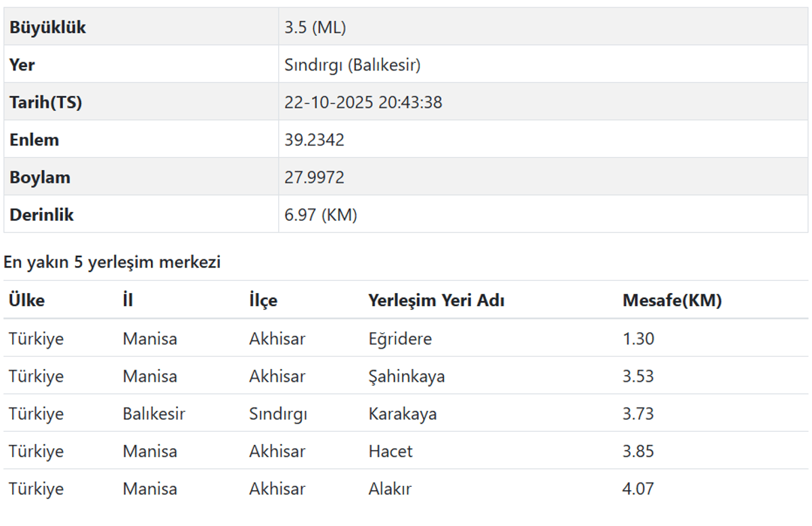Click the distance value 4.07
Image resolution: width=812 pixels, height=526 pixels.
[638, 489]
